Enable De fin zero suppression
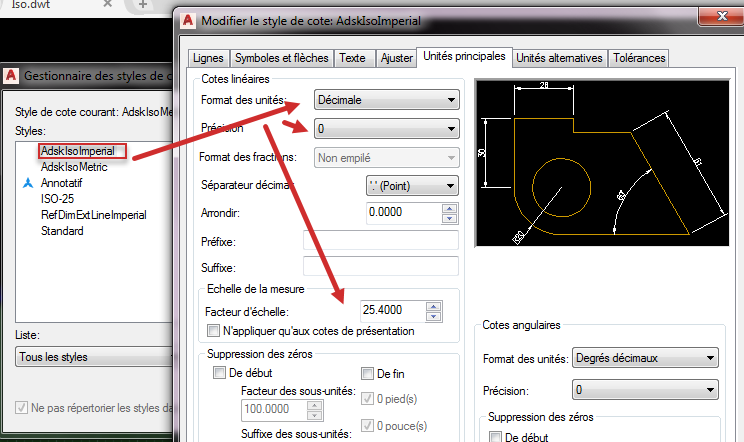This screenshot has width=744, height=442. tap(367, 374)
